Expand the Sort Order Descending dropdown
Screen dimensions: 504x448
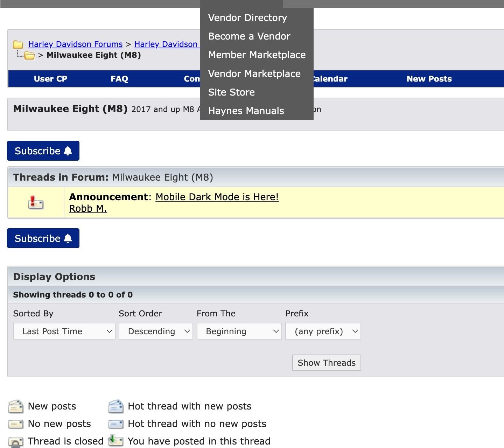156,331
